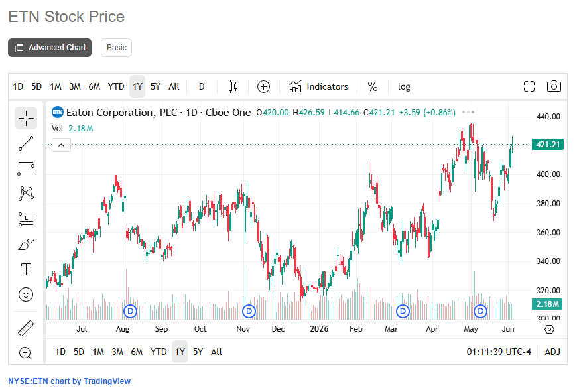Viewport: 575px width, 392px height.
Task: Switch to Advanced Chart view
Action: (50, 48)
